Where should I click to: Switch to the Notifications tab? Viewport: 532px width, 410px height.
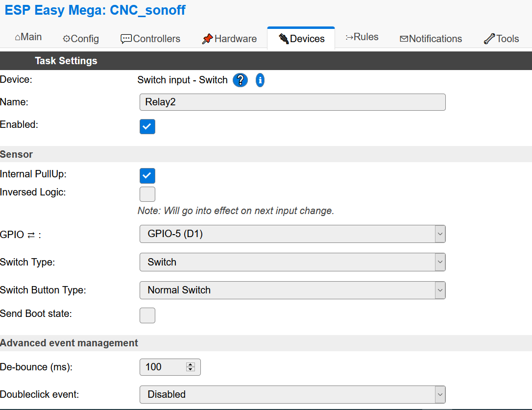431,39
